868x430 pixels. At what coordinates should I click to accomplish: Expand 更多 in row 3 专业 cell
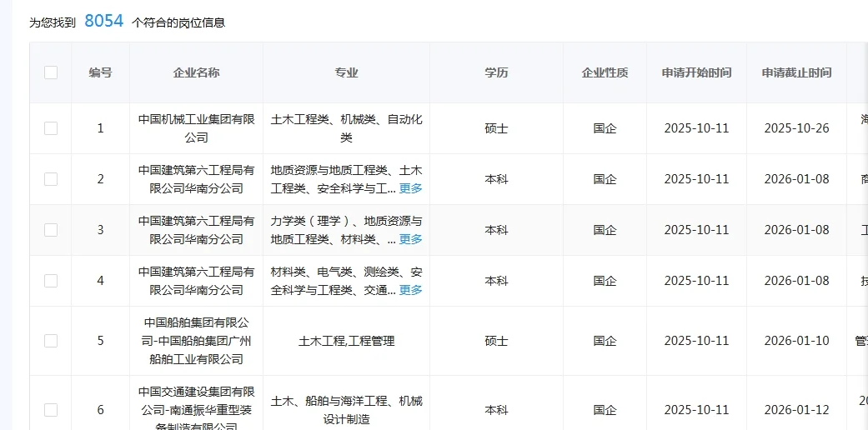click(x=411, y=239)
